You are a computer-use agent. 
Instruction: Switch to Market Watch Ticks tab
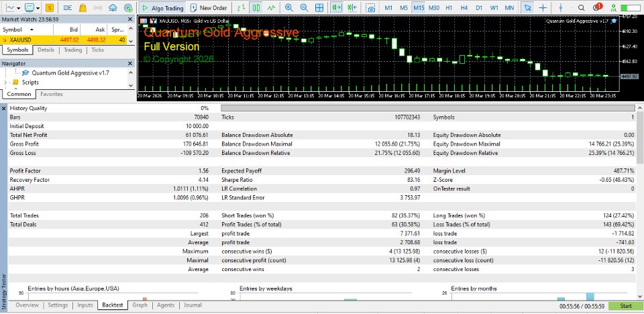pyautogui.click(x=97, y=50)
